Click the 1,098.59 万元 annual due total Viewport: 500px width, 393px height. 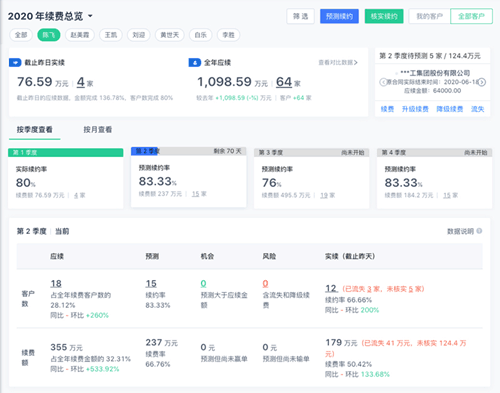[x=232, y=82]
